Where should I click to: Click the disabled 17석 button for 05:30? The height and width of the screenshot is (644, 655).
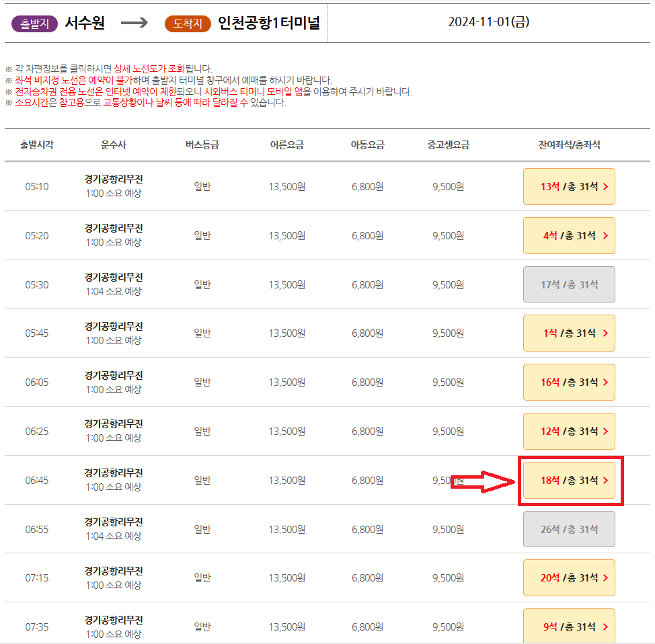569,284
